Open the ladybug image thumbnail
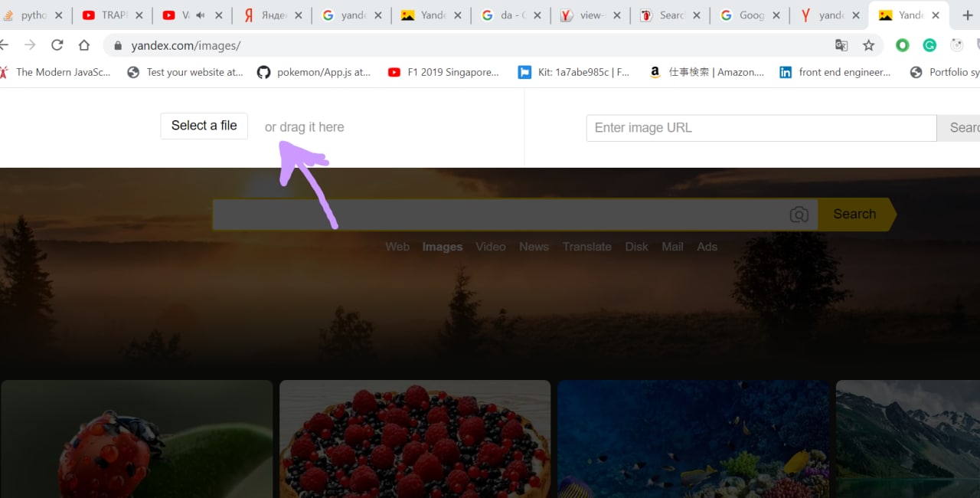980x498 pixels. tap(136, 439)
